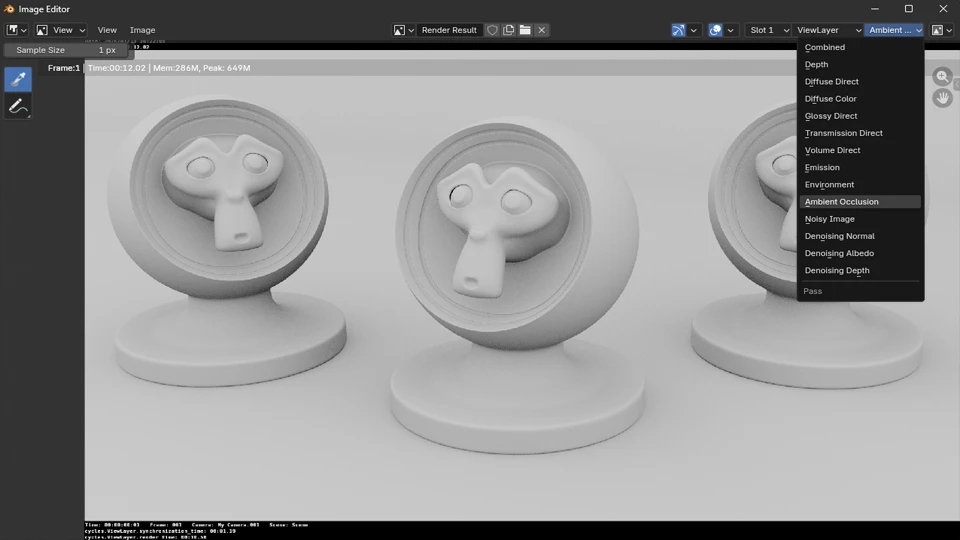960x540 pixels.
Task: Pick Volume Direct pass
Action: pyautogui.click(x=860, y=150)
